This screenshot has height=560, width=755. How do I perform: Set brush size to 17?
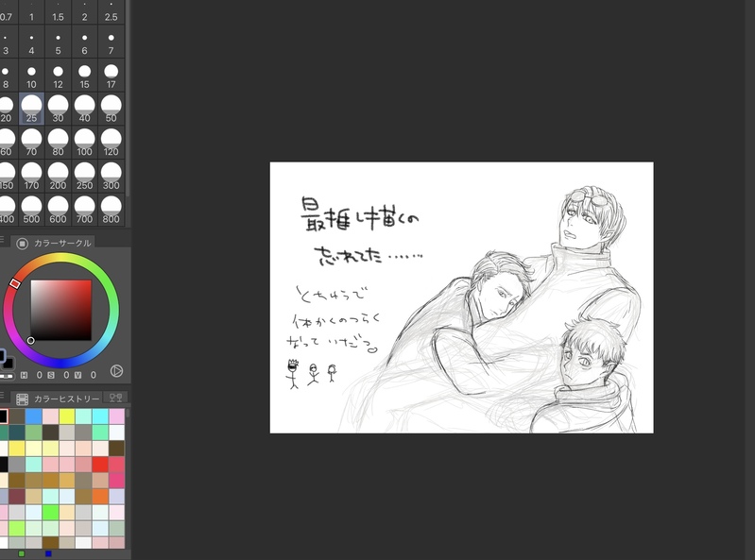click(x=111, y=76)
